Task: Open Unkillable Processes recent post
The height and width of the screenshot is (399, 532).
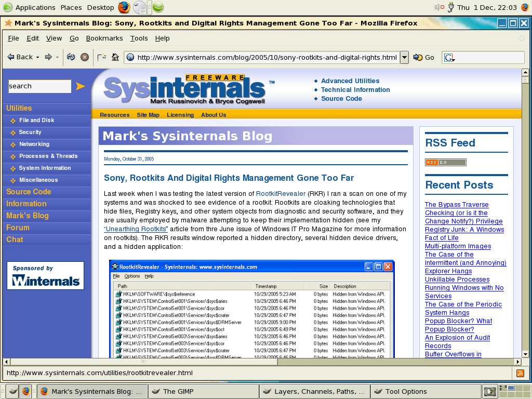Action: (457, 279)
